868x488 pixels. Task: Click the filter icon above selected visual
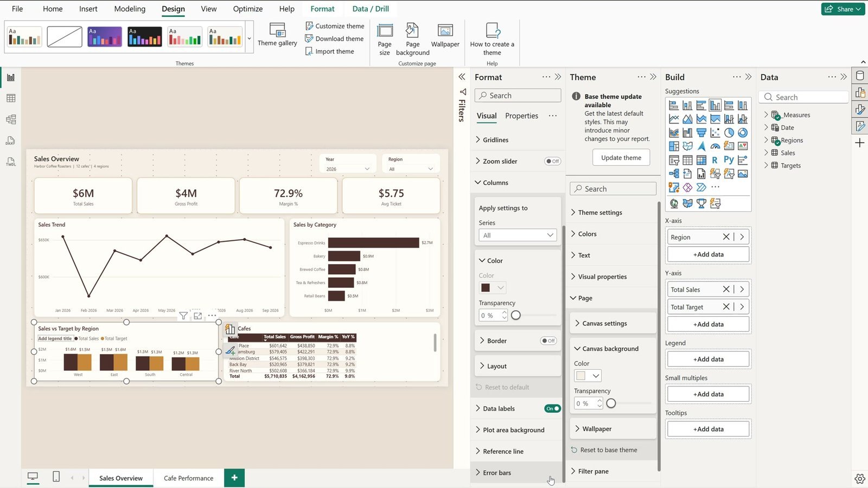[x=183, y=316]
